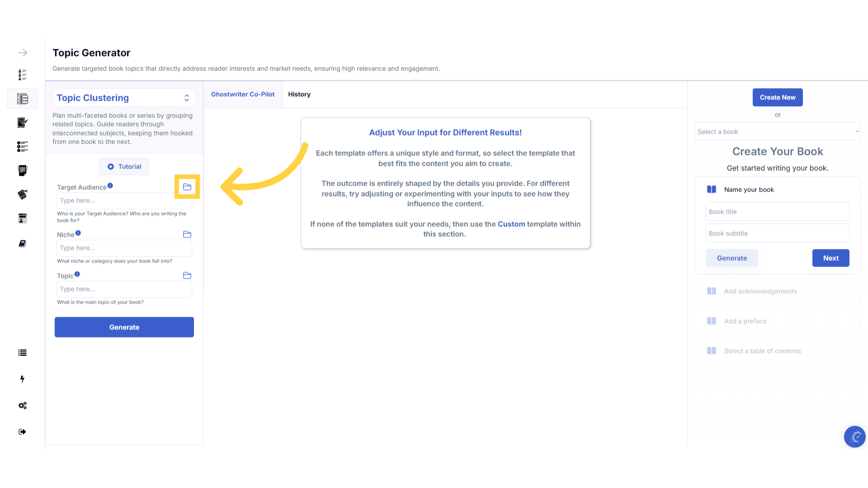Expand sidebar with the arrow icon
The width and height of the screenshot is (868, 488).
click(x=22, y=53)
